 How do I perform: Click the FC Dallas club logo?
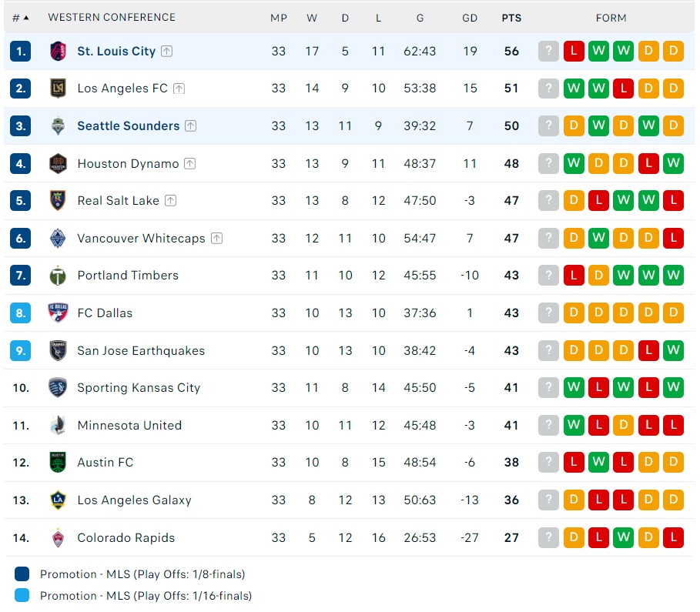coord(59,313)
